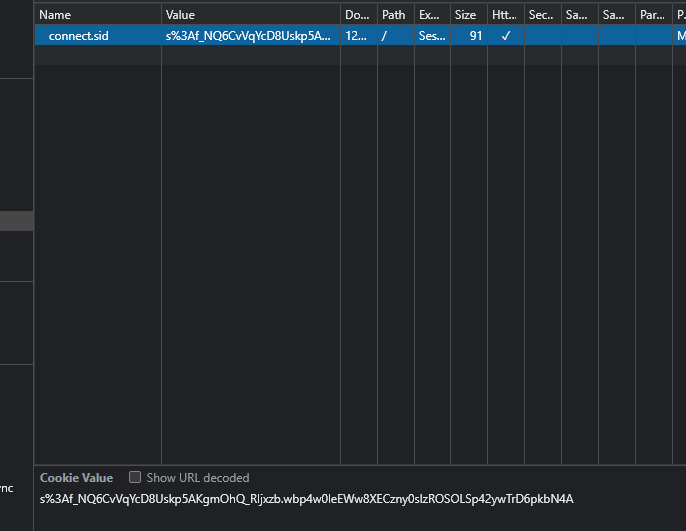Sort cookies by the Size column header
Image resolution: width=686 pixels, height=531 pixels.
(466, 15)
